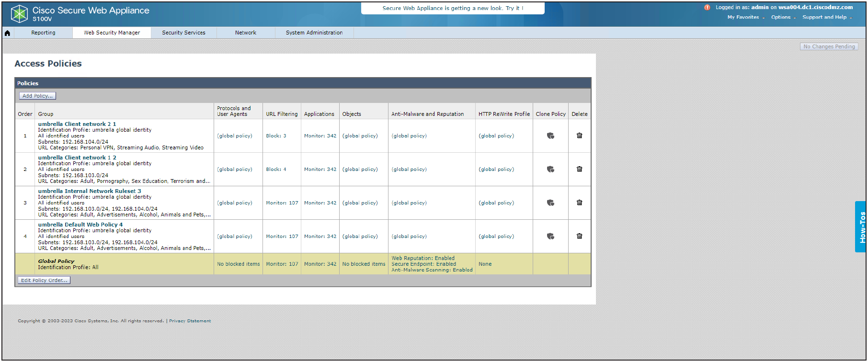Click the Cisco logo icon
The width and height of the screenshot is (868, 362).
coord(19,14)
